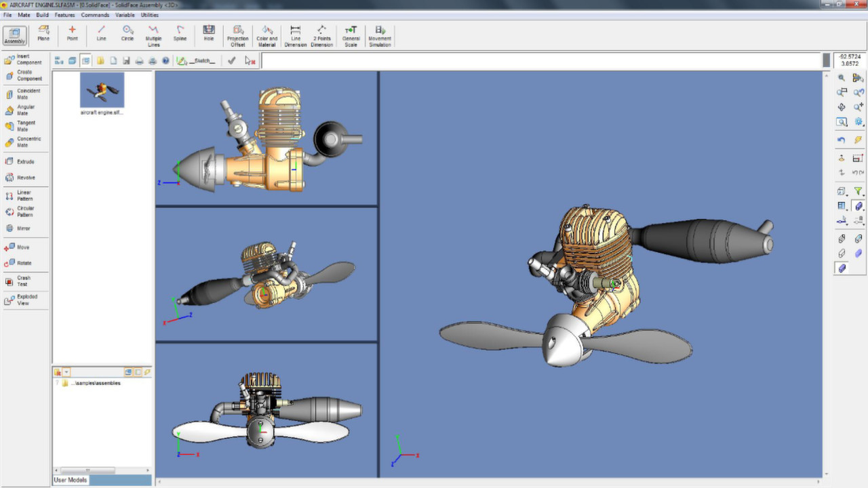Activate the Spline drawing tool
The image size is (868, 488).
click(x=180, y=33)
